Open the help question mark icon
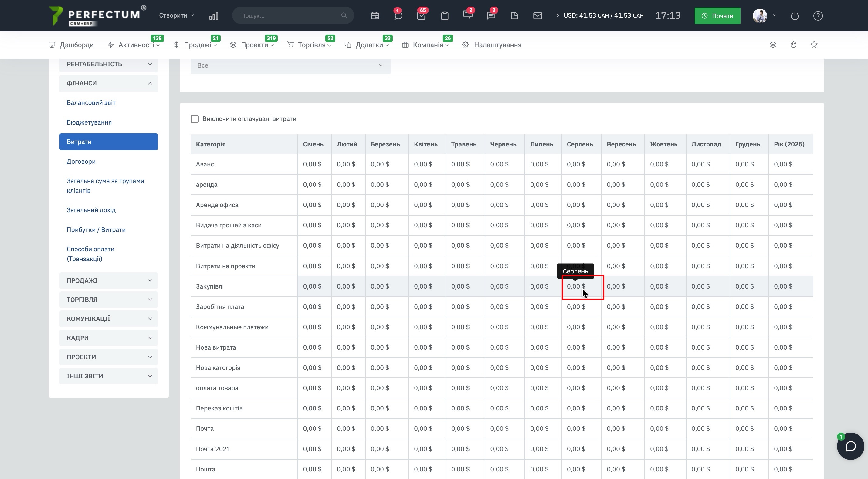The width and height of the screenshot is (868, 479). (x=818, y=16)
